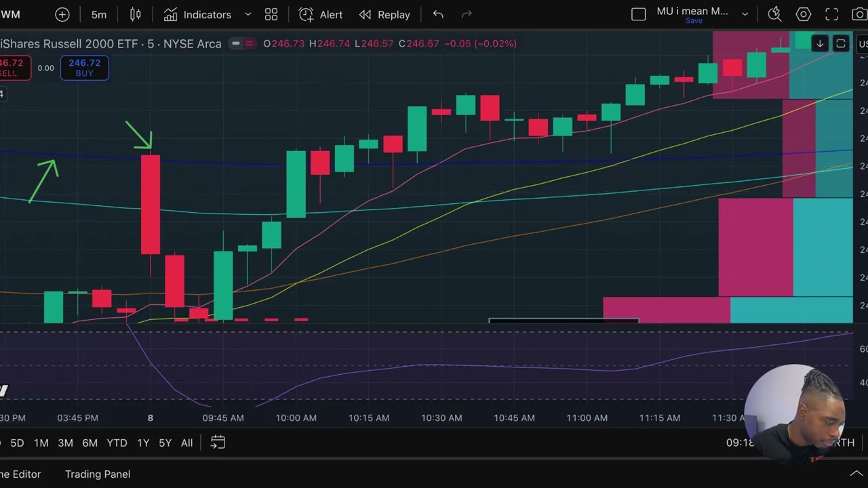Click the 11:15 AM time axis label

pos(660,418)
